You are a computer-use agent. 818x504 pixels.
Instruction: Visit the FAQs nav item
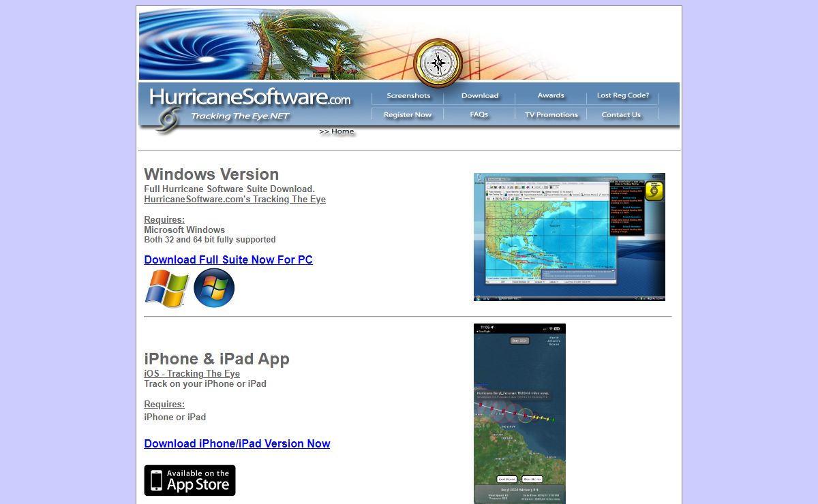pyautogui.click(x=479, y=115)
